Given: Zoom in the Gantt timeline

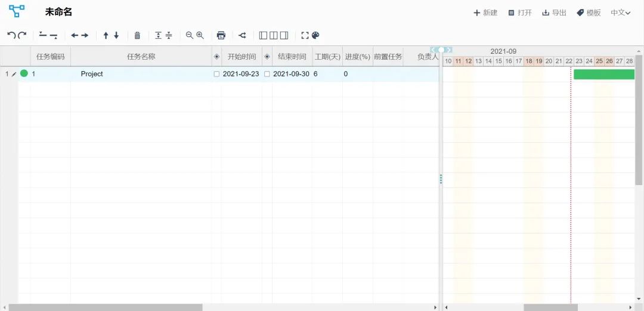Looking at the screenshot, I should pyautogui.click(x=200, y=35).
